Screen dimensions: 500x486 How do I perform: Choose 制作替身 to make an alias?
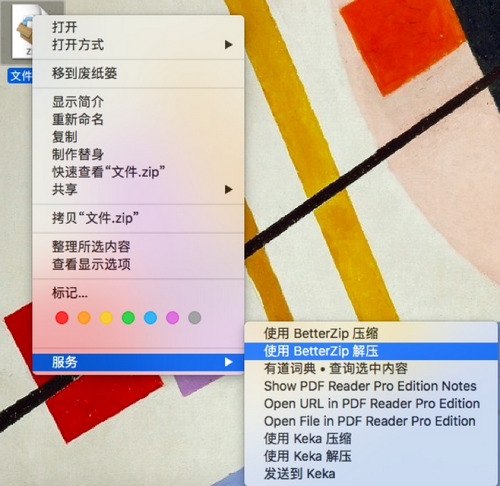click(x=138, y=154)
